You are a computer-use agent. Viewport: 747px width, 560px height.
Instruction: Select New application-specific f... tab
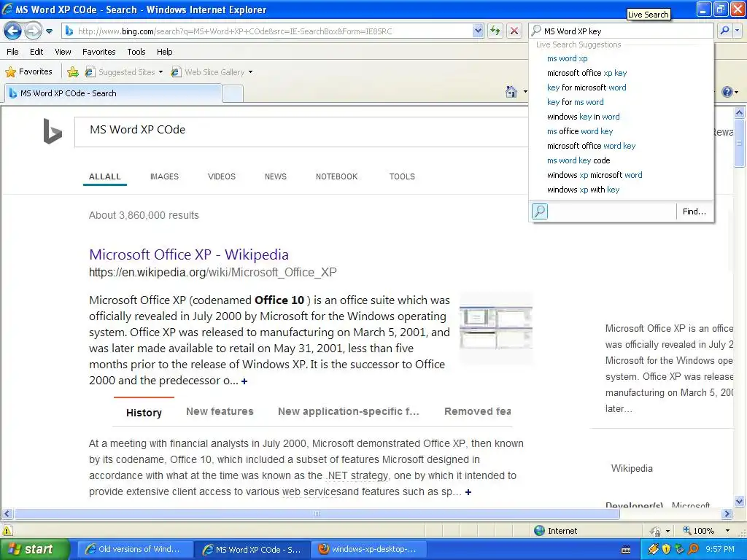tap(348, 411)
